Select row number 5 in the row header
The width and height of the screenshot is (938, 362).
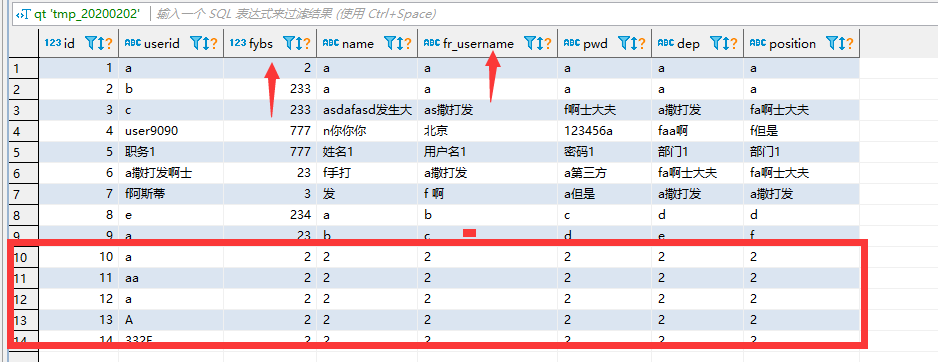tap(24, 152)
